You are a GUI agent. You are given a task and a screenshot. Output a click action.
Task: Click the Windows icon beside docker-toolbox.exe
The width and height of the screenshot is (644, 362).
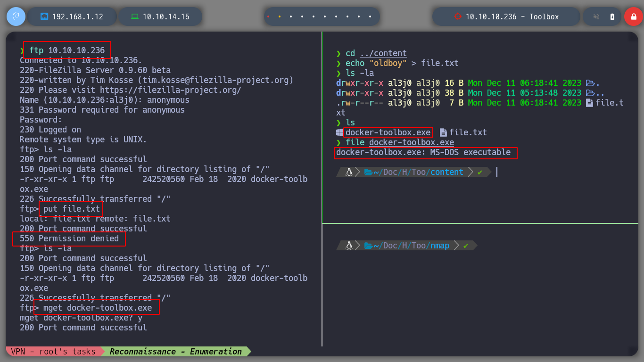click(x=340, y=132)
